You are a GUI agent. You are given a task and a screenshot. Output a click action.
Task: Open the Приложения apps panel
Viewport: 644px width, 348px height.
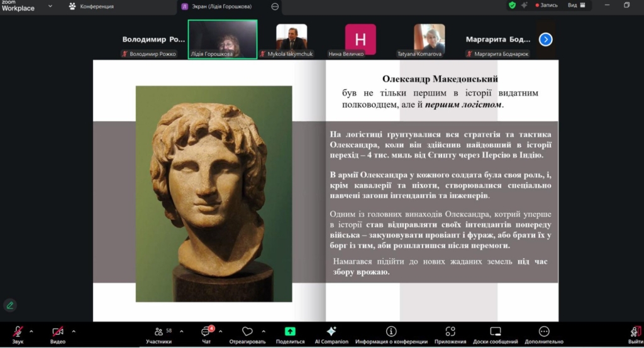450,334
